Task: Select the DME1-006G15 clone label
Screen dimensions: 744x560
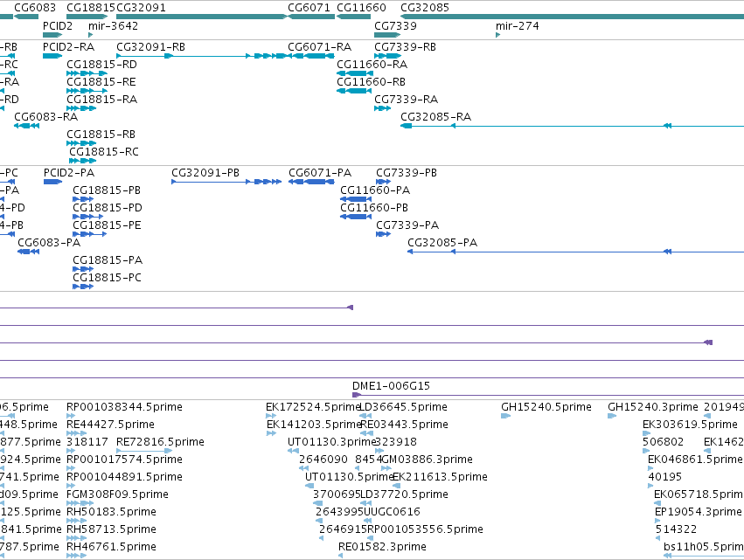Action: click(x=391, y=386)
